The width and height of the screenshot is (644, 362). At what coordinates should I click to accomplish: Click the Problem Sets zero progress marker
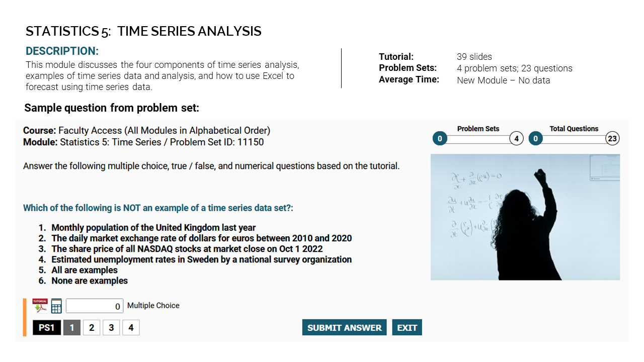[x=439, y=138]
